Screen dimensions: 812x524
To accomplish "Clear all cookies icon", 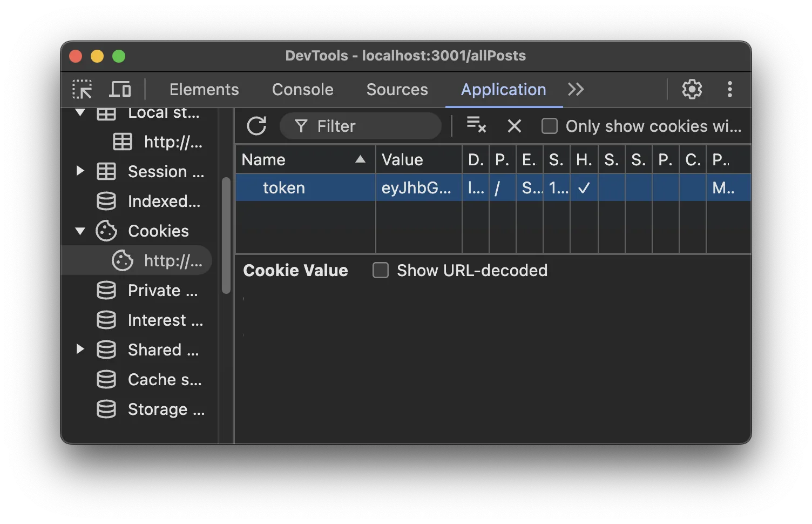I will (x=476, y=125).
